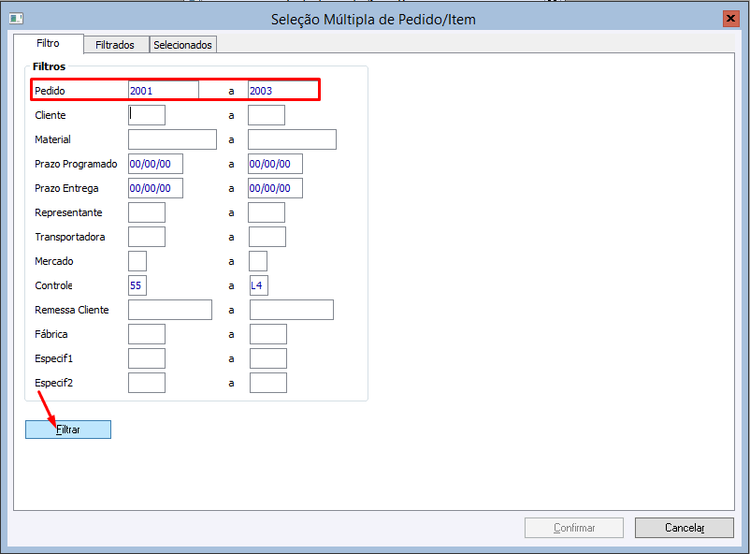Select the Prazo Entrega end date field
This screenshot has height=554, width=750.
276,188
